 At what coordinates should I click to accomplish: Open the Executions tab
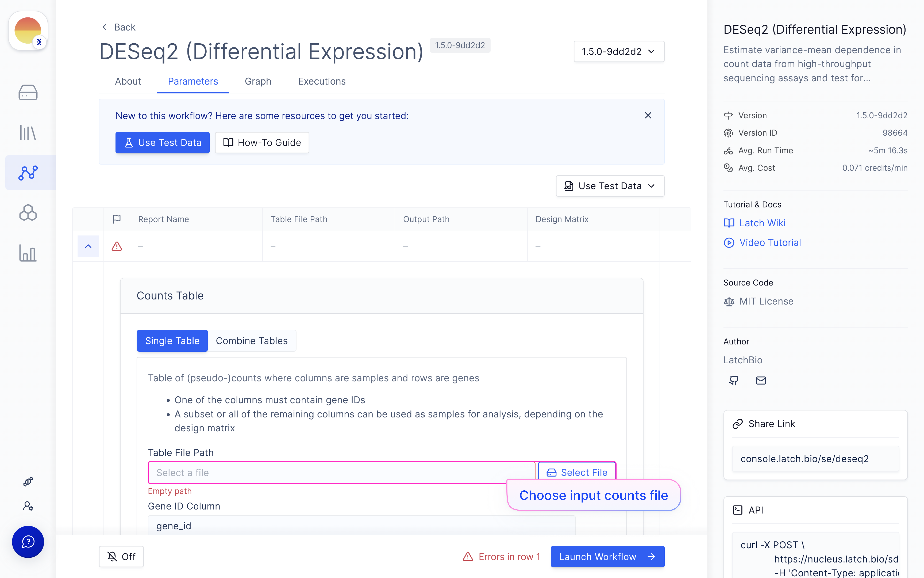(x=322, y=81)
